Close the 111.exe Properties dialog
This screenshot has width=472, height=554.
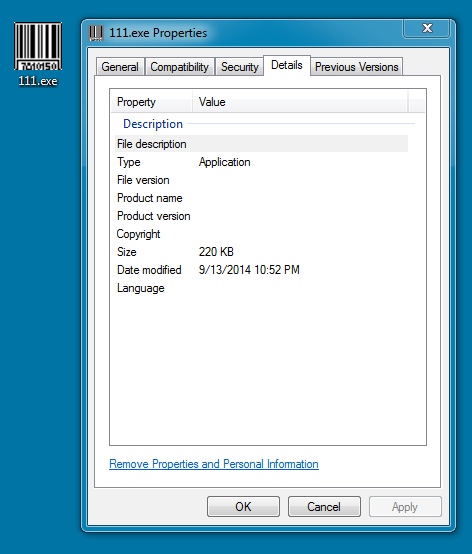(x=427, y=28)
